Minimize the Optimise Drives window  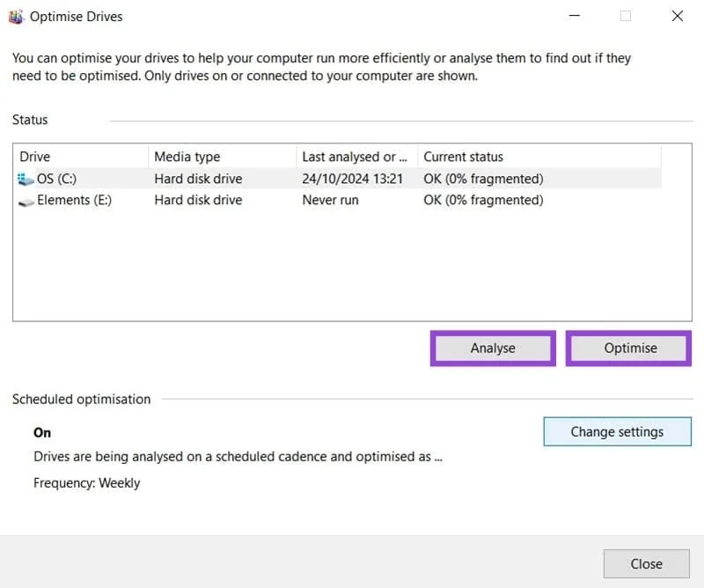[x=574, y=16]
